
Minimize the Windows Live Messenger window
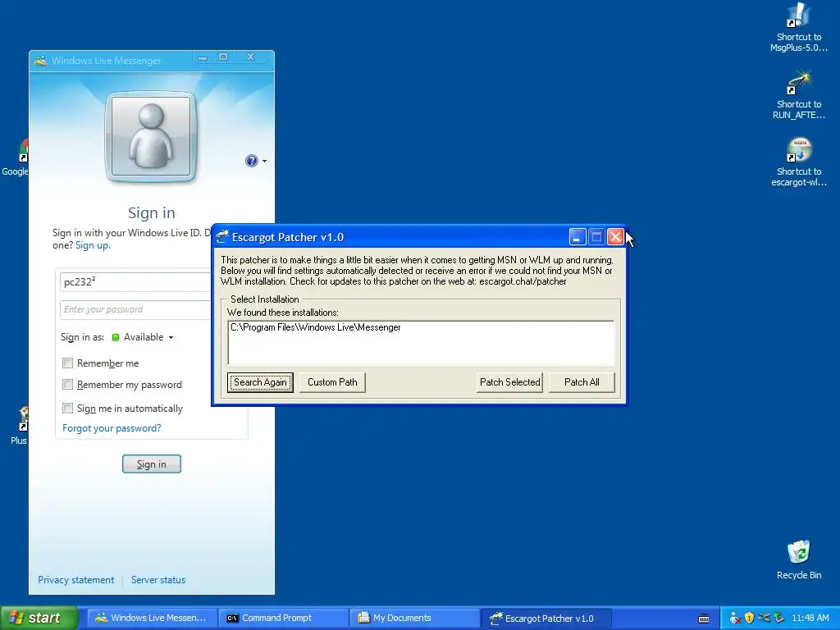point(203,57)
